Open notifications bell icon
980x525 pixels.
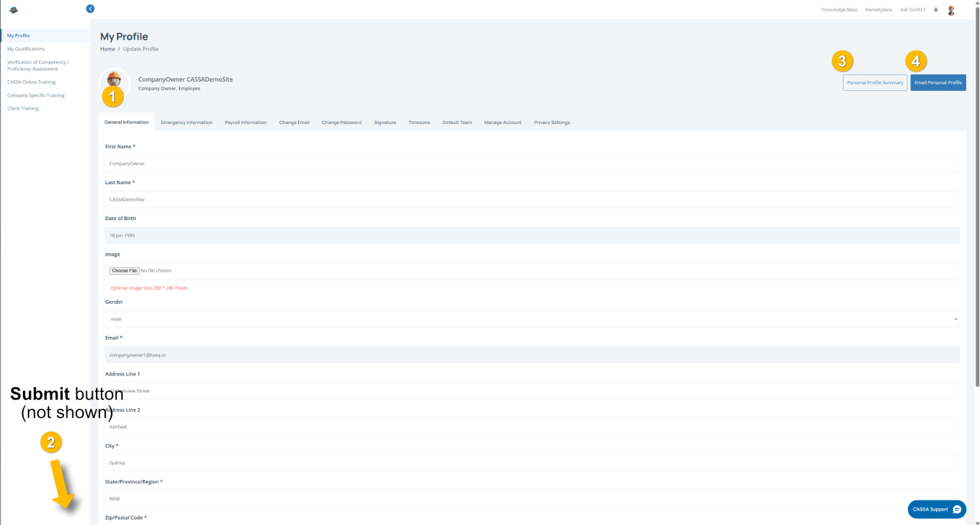[936, 10]
